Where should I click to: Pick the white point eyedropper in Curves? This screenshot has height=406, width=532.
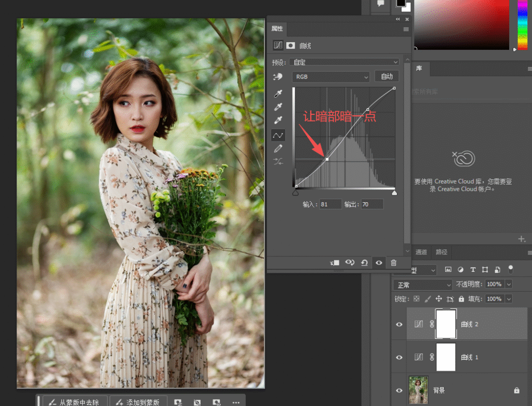(x=278, y=120)
